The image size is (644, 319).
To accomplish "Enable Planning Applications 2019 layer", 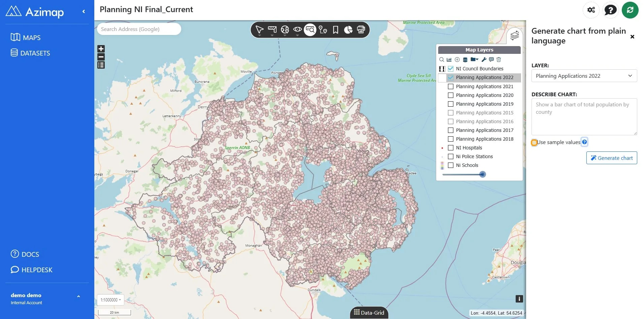I will [451, 104].
